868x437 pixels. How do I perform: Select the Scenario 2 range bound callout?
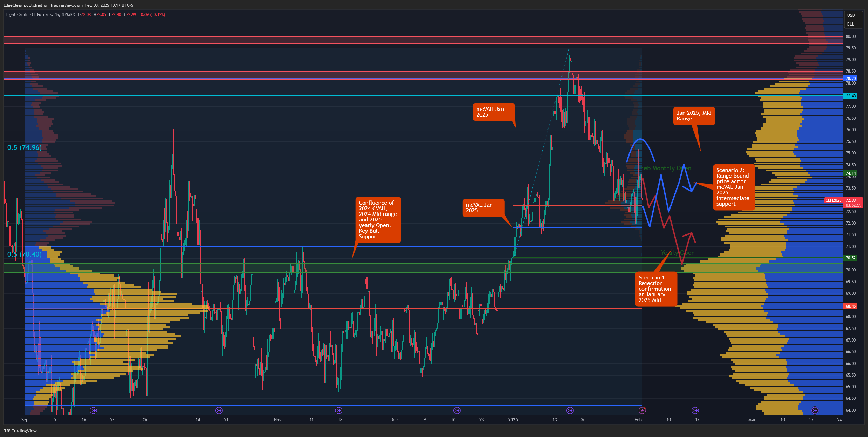(x=733, y=187)
